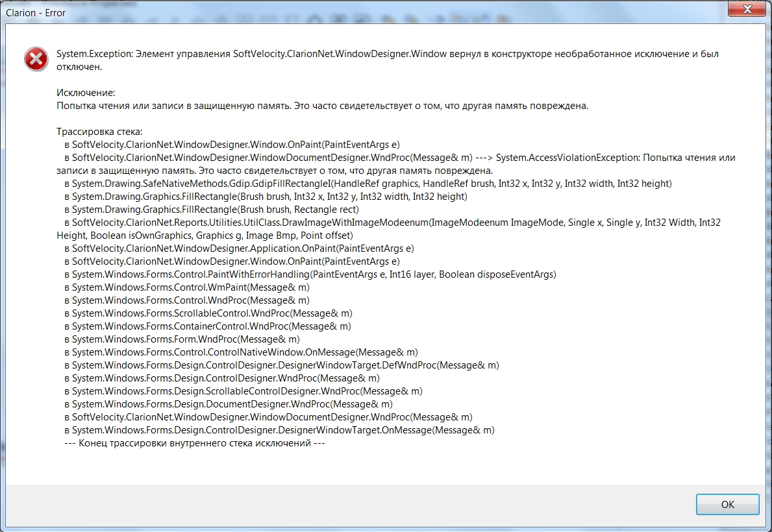Click the 'Трассировка стека:' heading
This screenshot has height=532, width=772.
(99, 132)
